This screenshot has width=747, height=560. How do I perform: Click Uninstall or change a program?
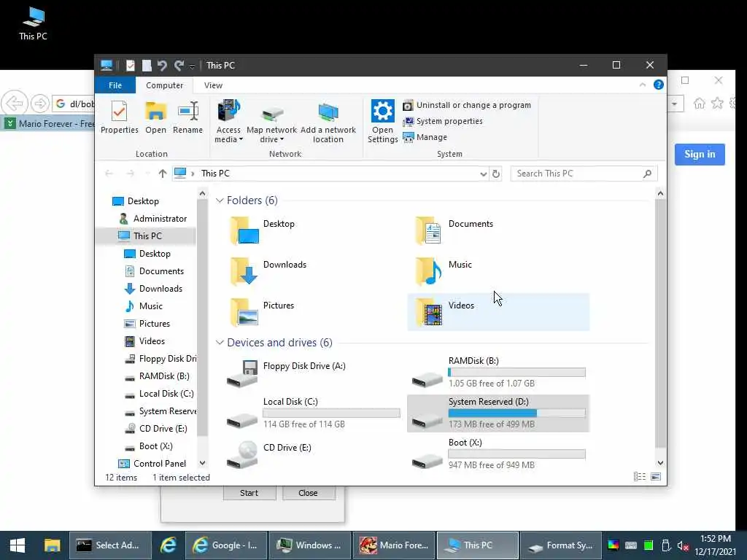[467, 105]
